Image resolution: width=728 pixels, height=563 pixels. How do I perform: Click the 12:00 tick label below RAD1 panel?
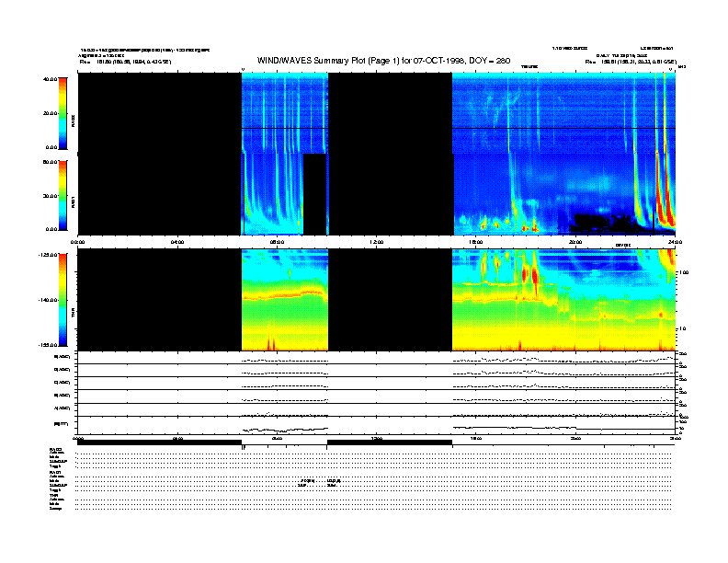point(377,242)
